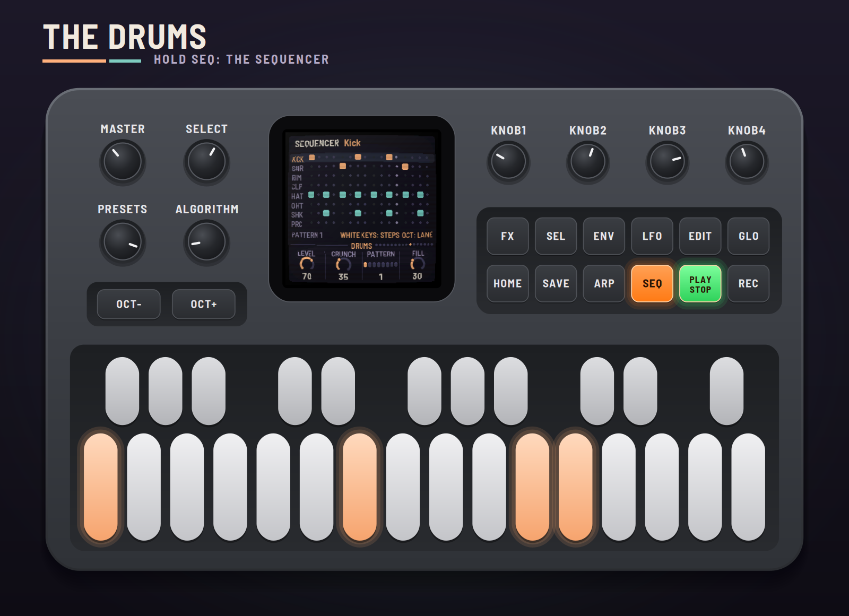Select the SNR lane on the display
849x616 pixels.
coord(362,168)
